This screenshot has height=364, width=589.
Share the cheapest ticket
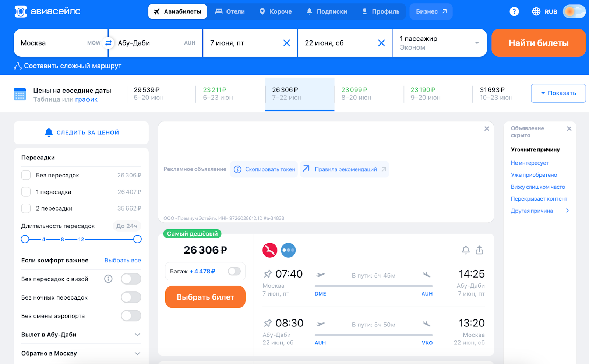(x=479, y=250)
